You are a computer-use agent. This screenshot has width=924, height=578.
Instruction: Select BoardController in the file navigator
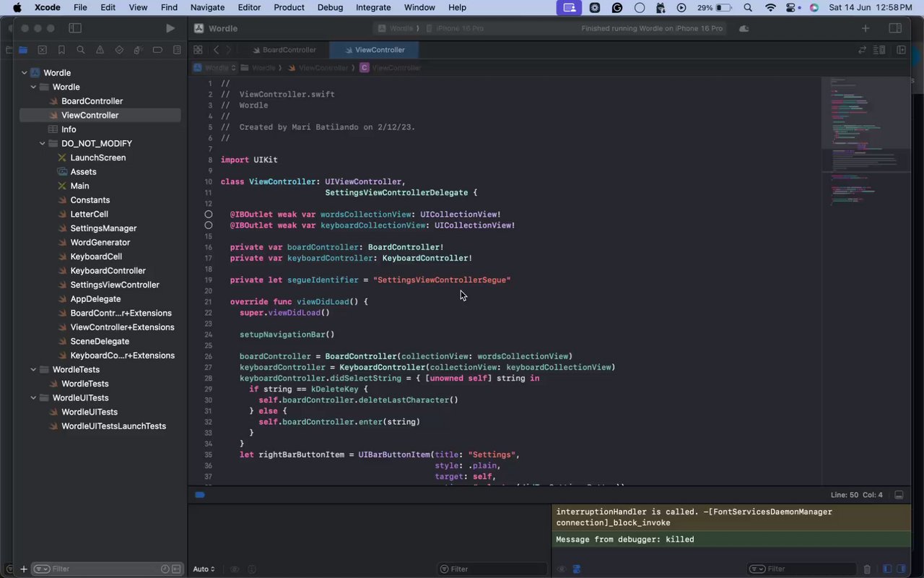92,101
